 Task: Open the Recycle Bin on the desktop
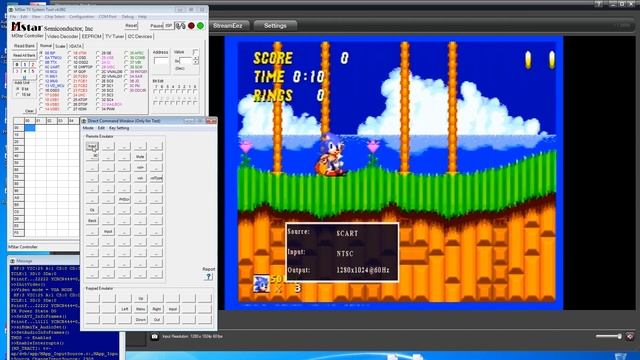620,356
